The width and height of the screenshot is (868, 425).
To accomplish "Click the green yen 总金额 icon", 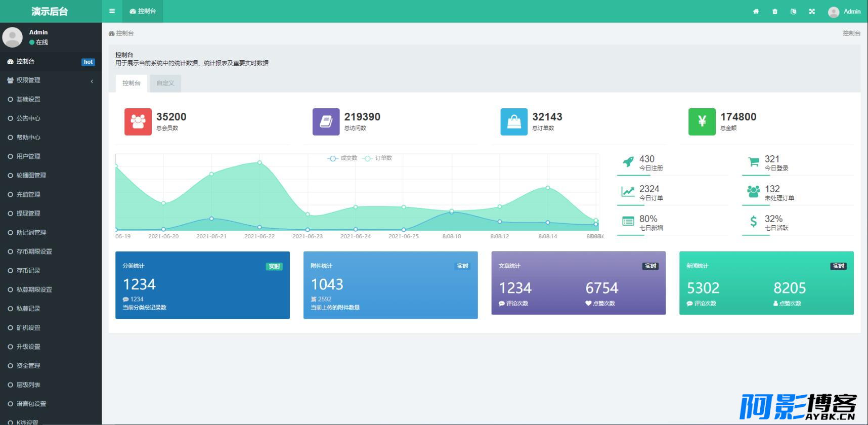I will tap(702, 121).
